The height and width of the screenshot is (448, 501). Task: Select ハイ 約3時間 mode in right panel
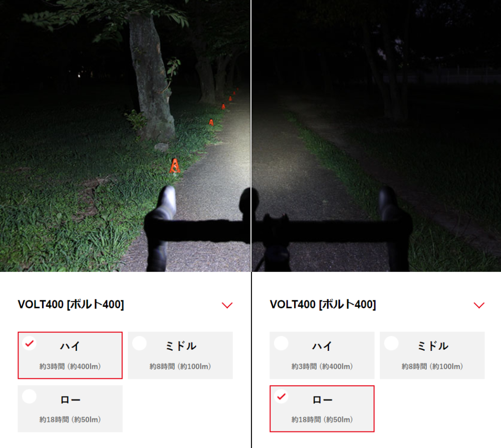click(x=322, y=355)
